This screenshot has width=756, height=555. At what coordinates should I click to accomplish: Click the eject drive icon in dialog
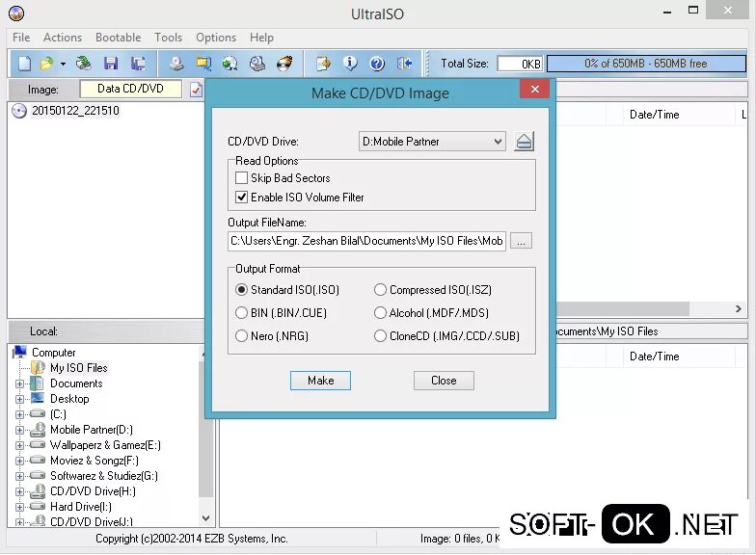(x=525, y=142)
